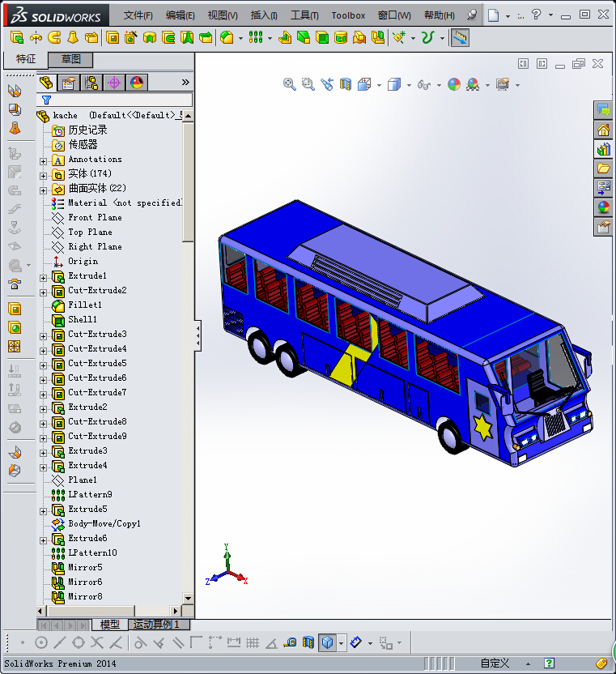Open the DimXpertManager tab icon
The image size is (616, 674).
pos(114,83)
